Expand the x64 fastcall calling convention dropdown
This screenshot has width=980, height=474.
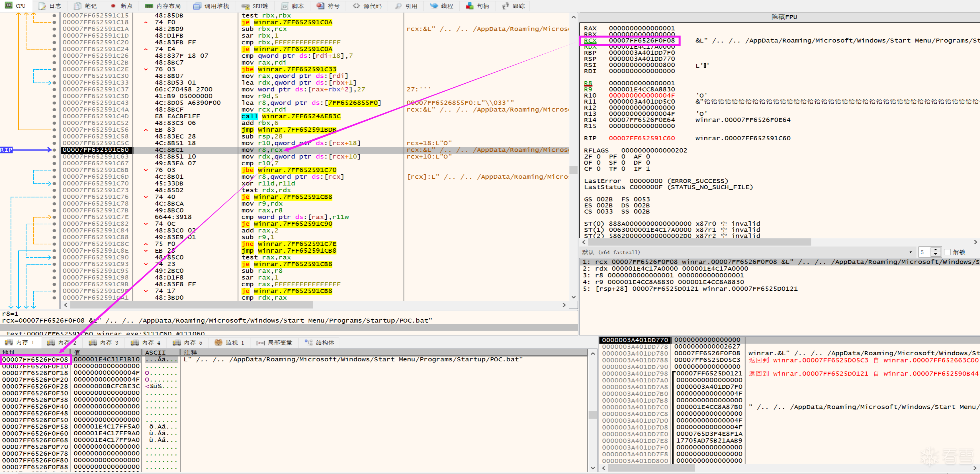coord(911,252)
